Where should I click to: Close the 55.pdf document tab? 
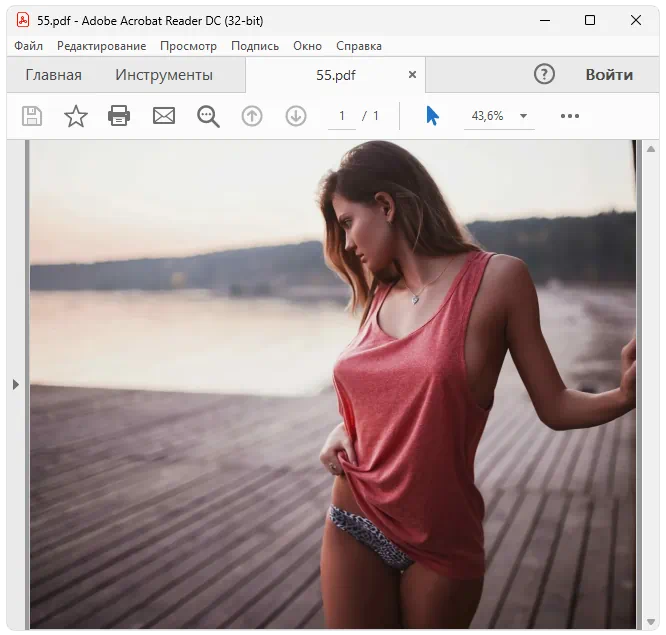click(x=412, y=75)
